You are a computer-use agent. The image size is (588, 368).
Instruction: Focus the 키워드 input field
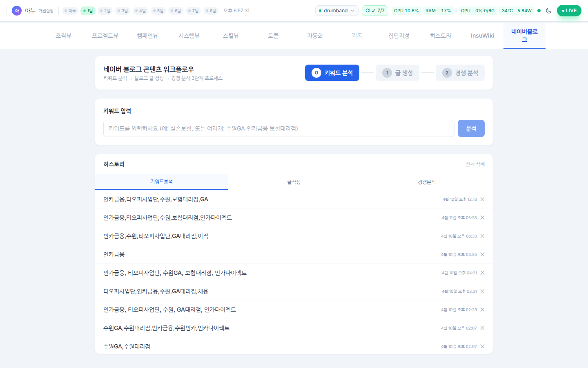[278, 128]
